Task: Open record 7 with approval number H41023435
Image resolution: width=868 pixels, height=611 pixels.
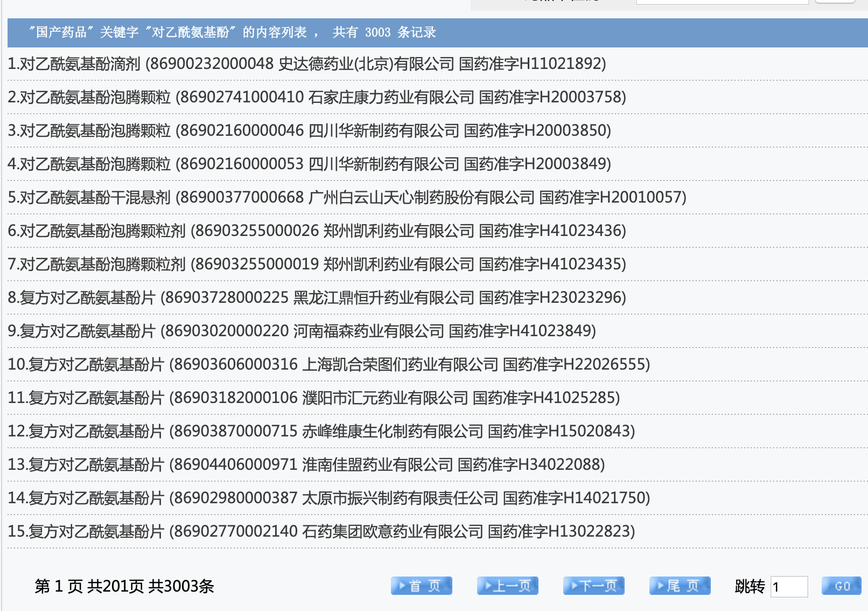Action: [317, 265]
